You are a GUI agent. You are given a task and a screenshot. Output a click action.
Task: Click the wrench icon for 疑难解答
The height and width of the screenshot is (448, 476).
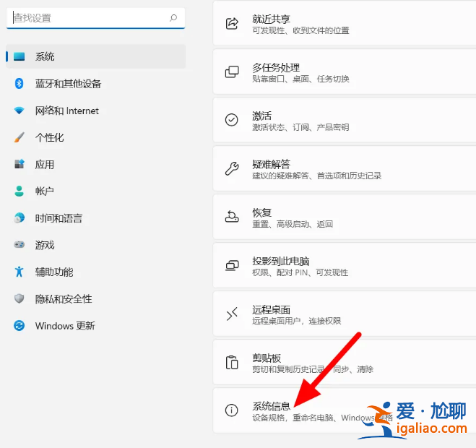pos(232,168)
